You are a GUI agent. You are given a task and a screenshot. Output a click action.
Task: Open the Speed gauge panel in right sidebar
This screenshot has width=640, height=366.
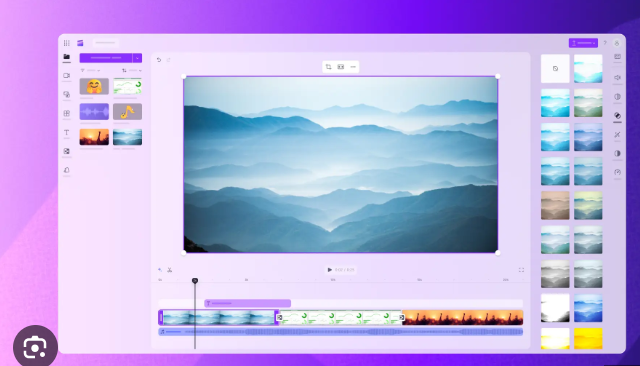point(617,172)
